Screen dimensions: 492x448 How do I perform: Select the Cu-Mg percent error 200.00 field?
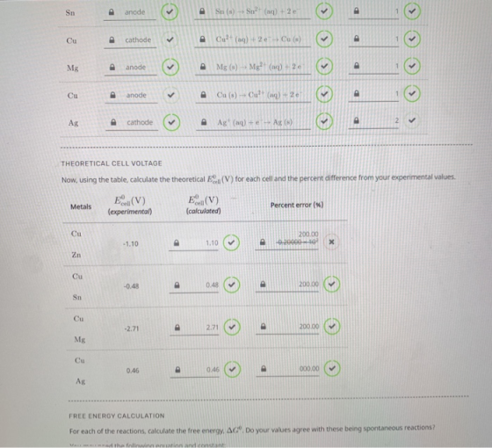[287, 327]
